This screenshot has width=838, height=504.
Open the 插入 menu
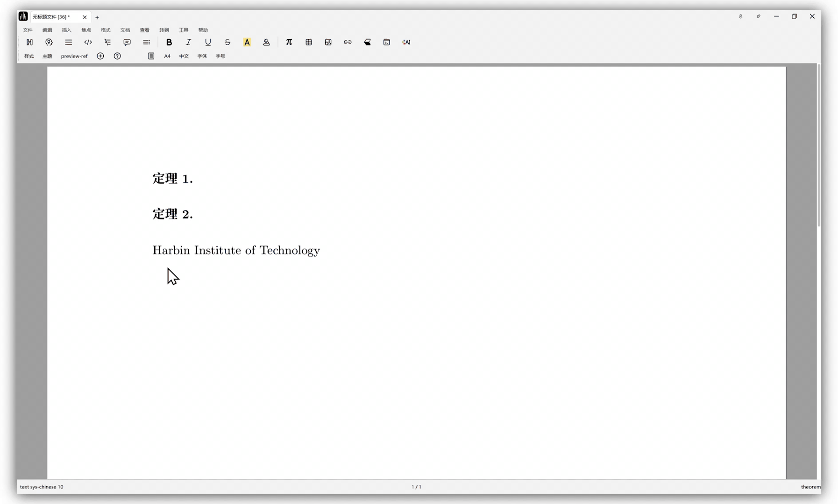pos(67,30)
